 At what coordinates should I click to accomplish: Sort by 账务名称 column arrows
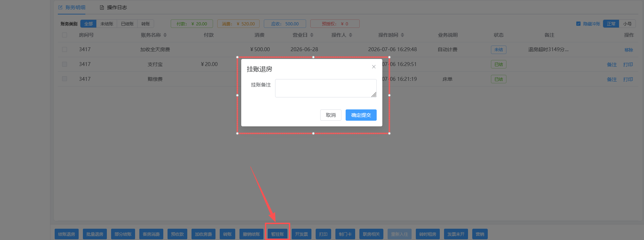tap(165, 35)
